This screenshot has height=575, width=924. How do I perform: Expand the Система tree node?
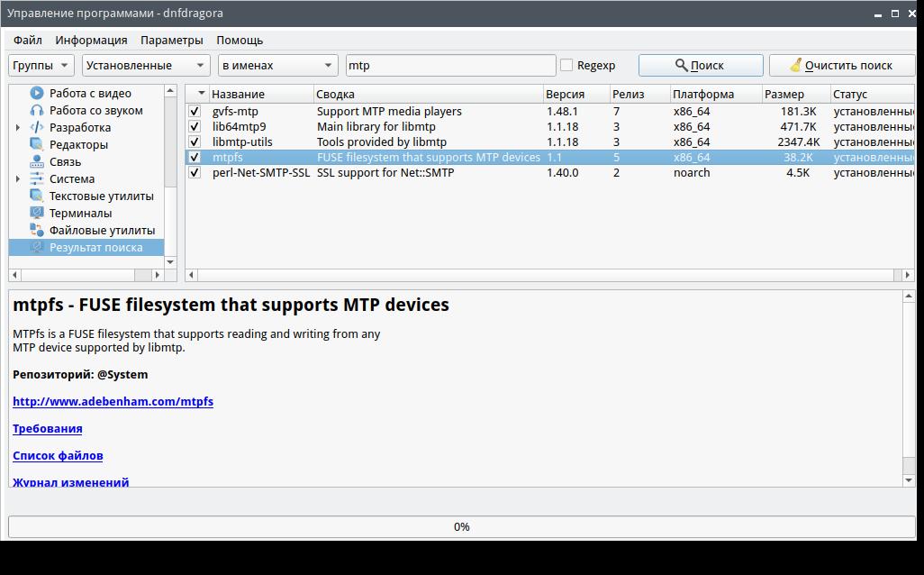coord(18,178)
